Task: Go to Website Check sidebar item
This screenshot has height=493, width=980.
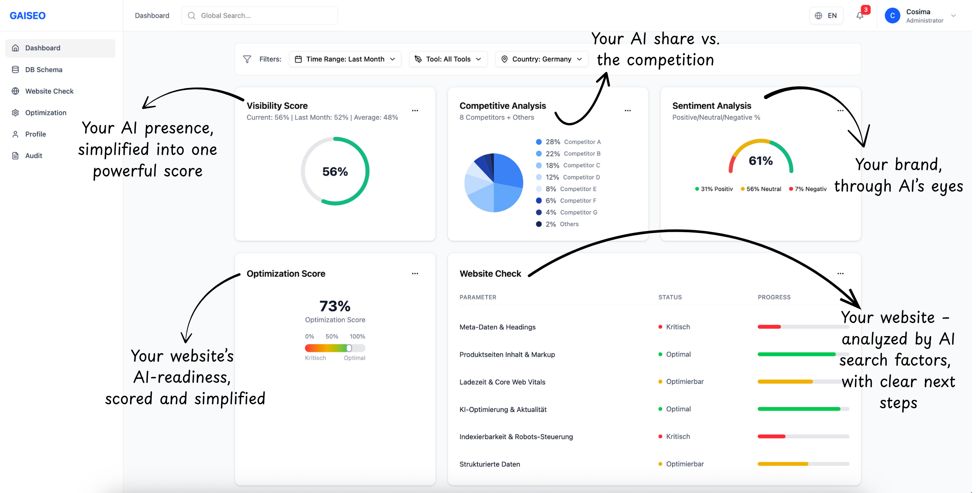Action: [x=49, y=91]
